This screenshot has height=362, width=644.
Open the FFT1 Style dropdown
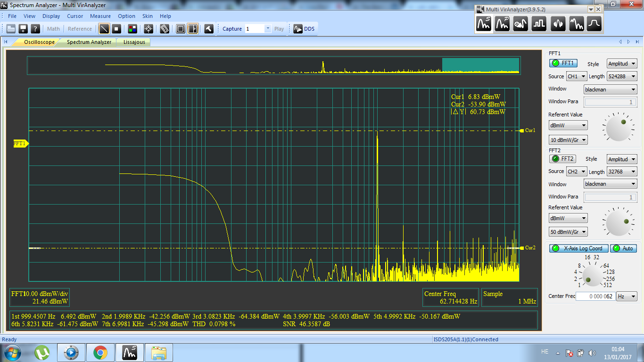click(x=621, y=64)
